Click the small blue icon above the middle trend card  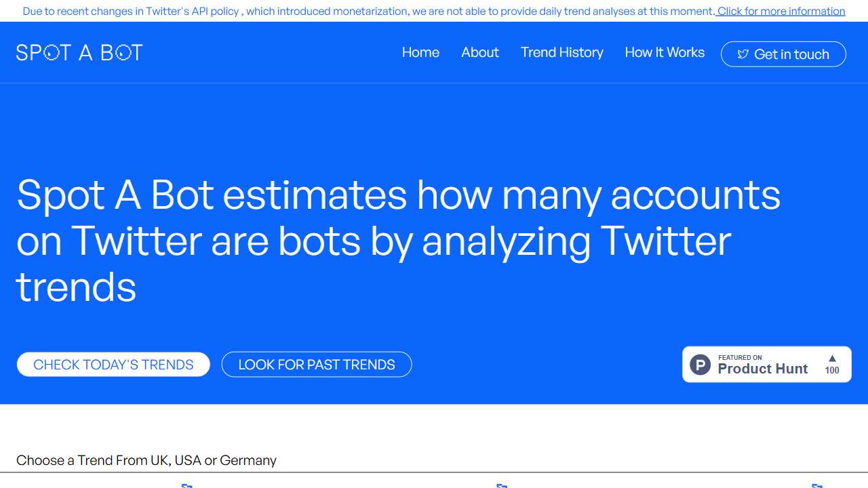click(x=502, y=485)
